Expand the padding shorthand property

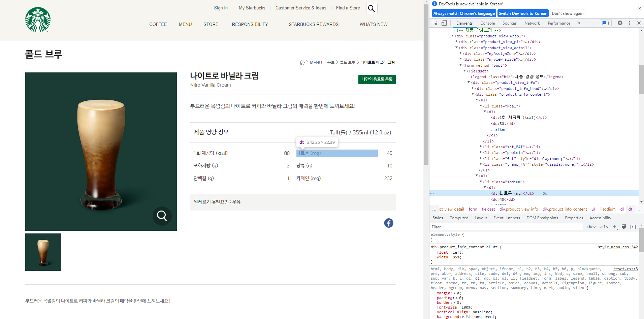point(456,298)
